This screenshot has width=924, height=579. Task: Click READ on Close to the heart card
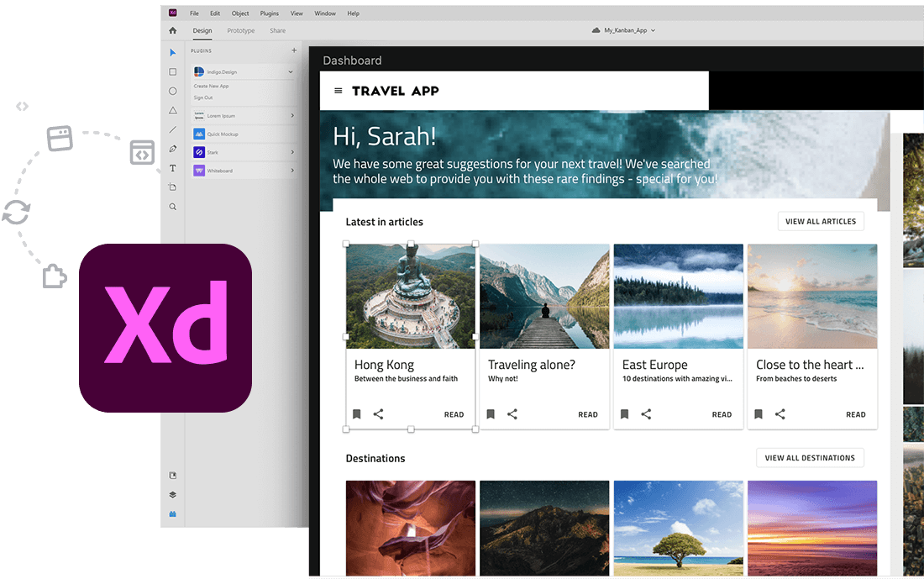click(x=856, y=414)
